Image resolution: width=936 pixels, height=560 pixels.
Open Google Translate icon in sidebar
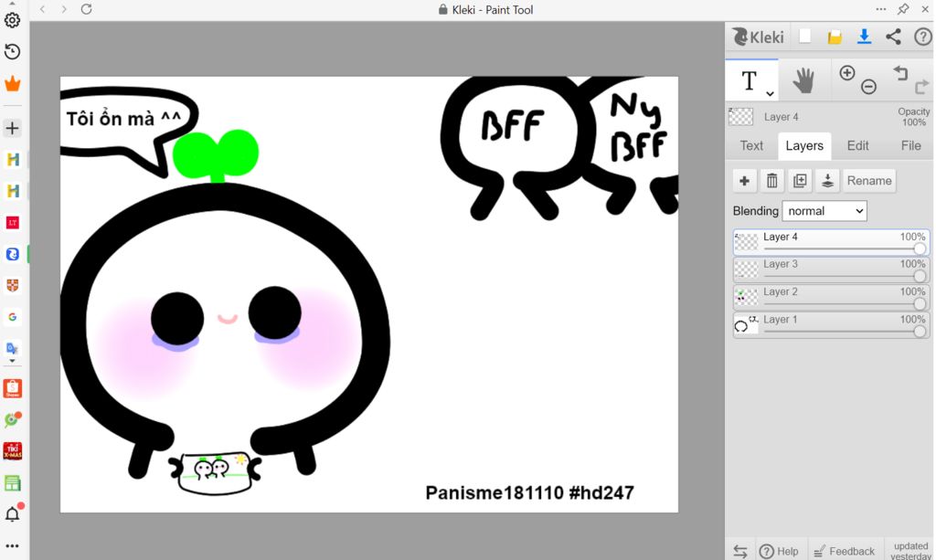tap(12, 348)
